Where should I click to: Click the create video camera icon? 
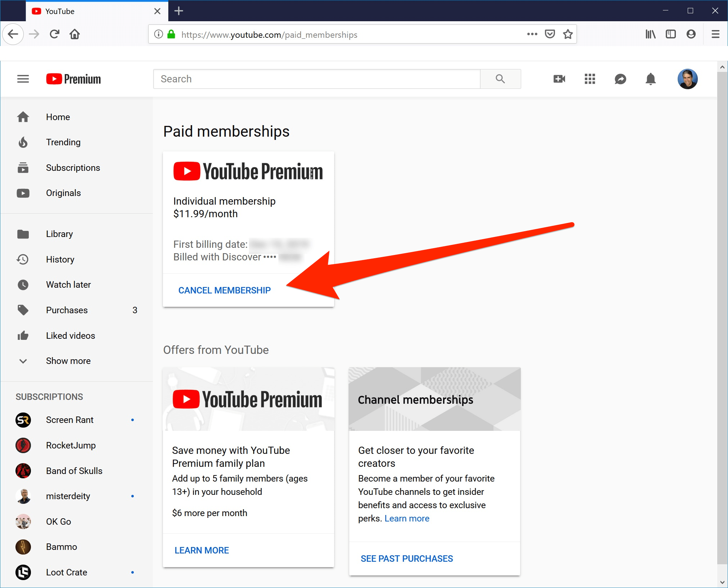[559, 79]
